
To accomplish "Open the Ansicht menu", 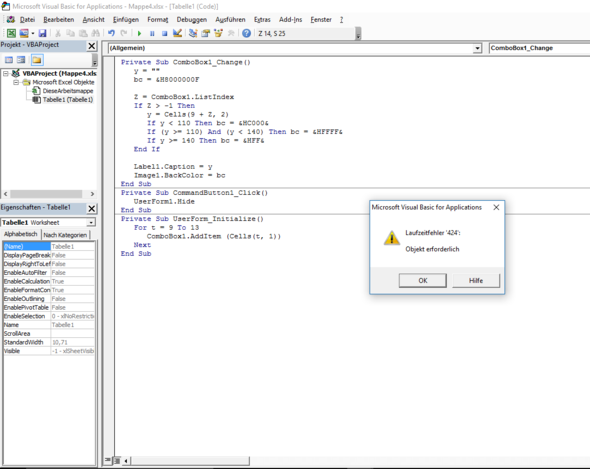I will click(x=93, y=20).
